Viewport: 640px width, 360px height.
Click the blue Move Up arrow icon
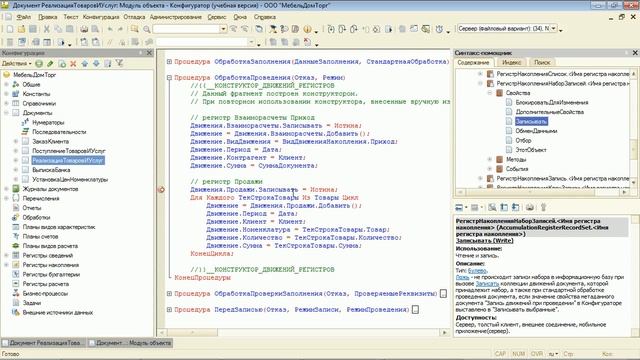pyautogui.click(x=84, y=64)
